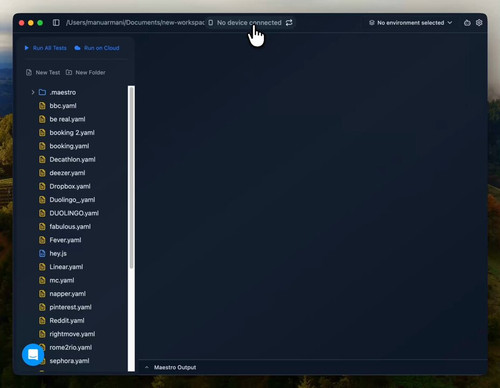Click the device refresh swap icon

[289, 23]
